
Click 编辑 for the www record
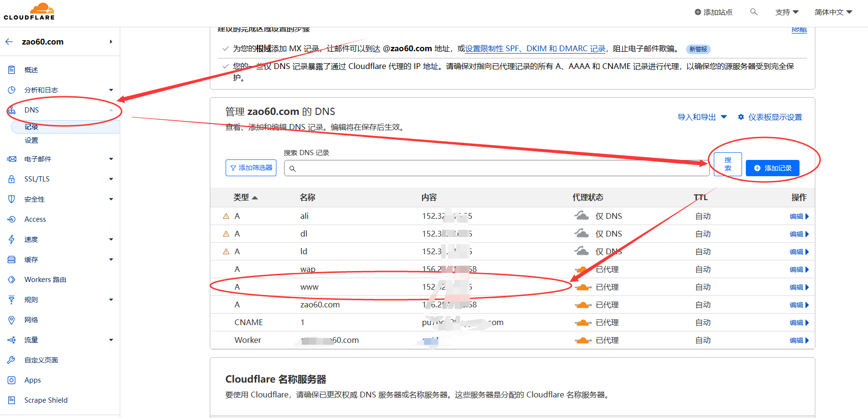pyautogui.click(x=799, y=287)
